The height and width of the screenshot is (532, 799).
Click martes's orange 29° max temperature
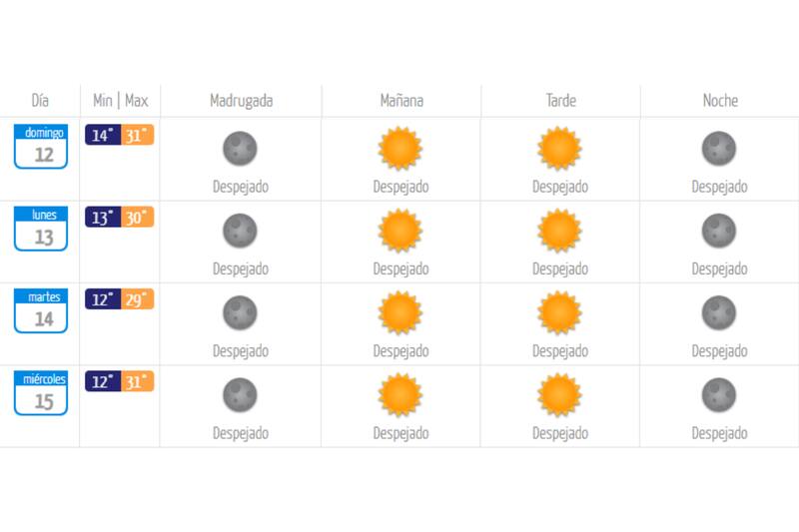tap(138, 299)
